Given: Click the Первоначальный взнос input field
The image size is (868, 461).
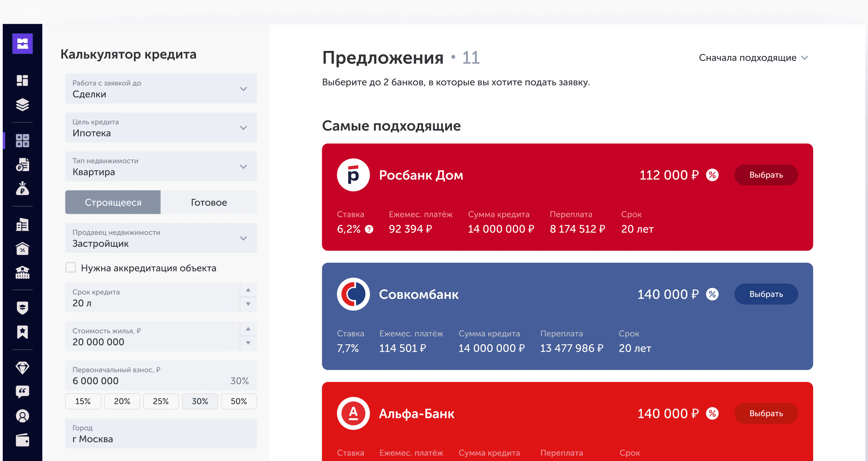Looking at the screenshot, I should (161, 375).
